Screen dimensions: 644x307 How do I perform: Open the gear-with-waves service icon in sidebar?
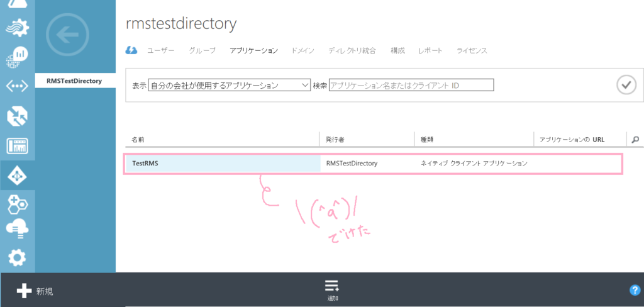pos(17,29)
